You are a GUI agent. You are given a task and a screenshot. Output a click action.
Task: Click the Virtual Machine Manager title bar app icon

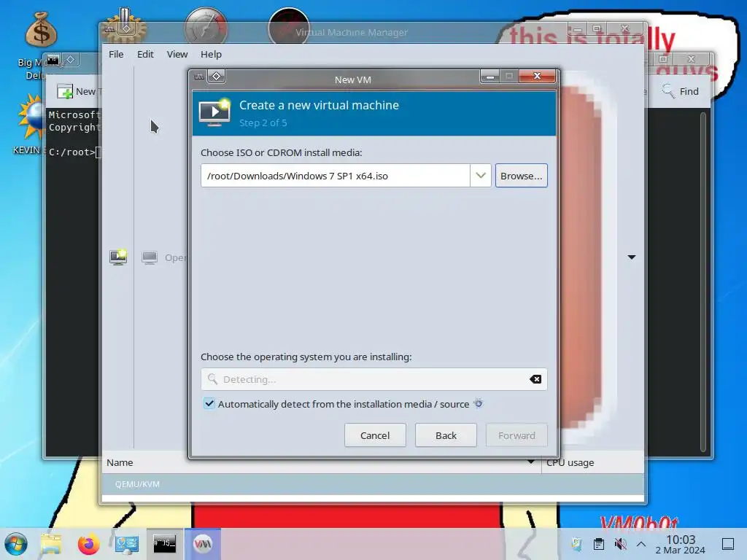click(109, 29)
